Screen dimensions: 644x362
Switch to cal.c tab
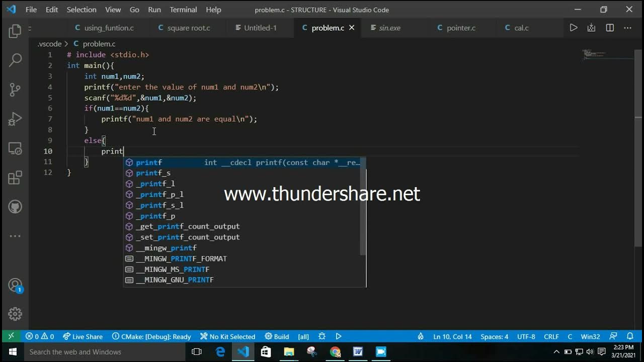[x=517, y=28]
